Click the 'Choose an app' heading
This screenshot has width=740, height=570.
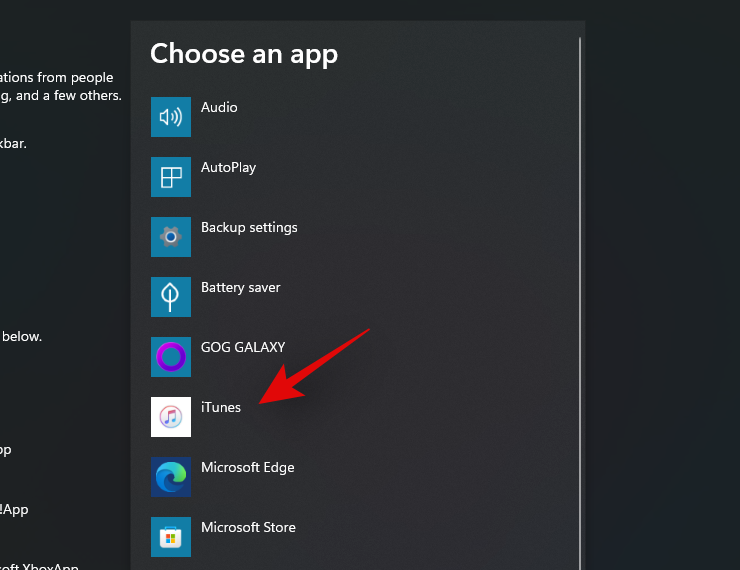[244, 53]
